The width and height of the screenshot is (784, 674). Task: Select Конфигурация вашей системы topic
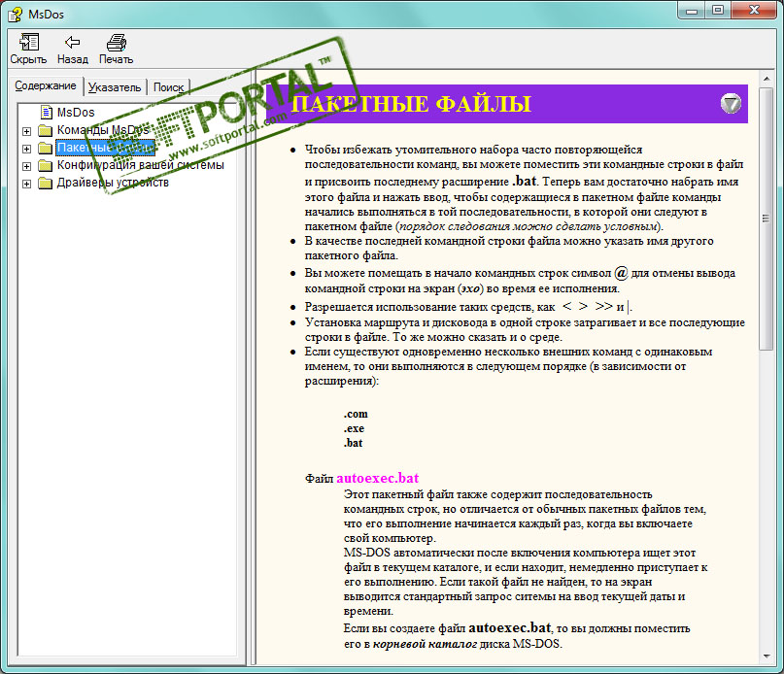(x=141, y=165)
